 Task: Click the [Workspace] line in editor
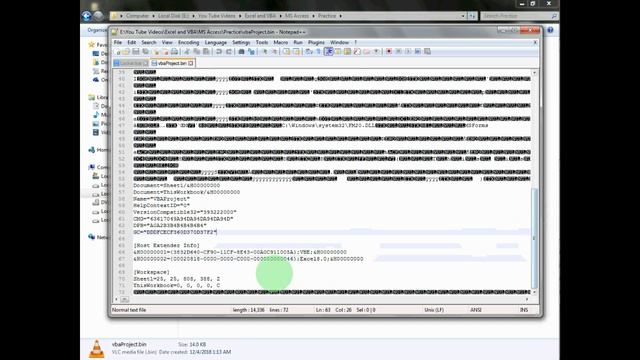[x=151, y=272]
